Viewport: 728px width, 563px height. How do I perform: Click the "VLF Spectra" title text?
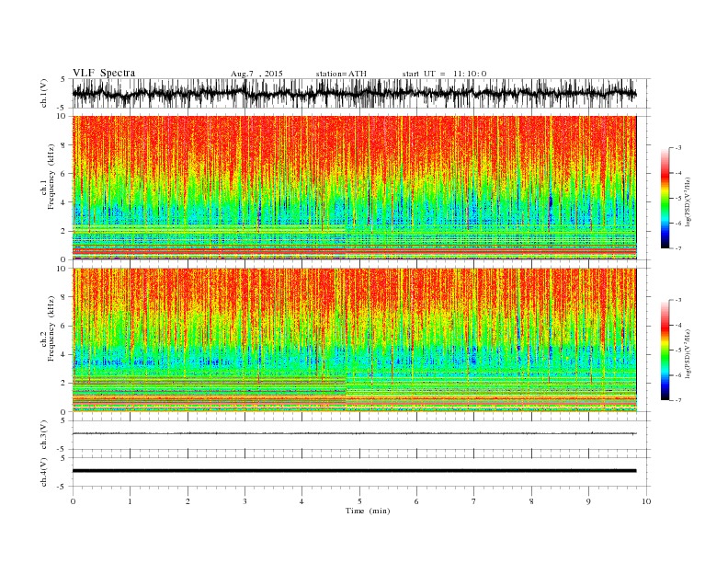pos(104,73)
